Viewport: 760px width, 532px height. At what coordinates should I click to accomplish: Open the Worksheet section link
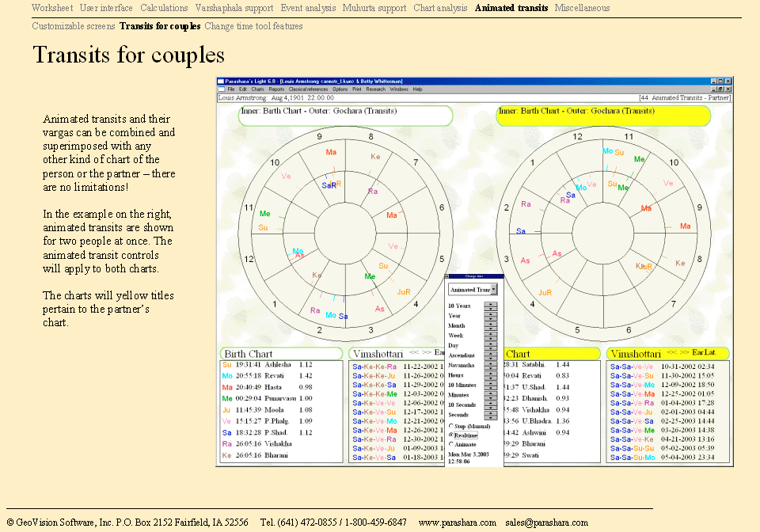coord(52,8)
